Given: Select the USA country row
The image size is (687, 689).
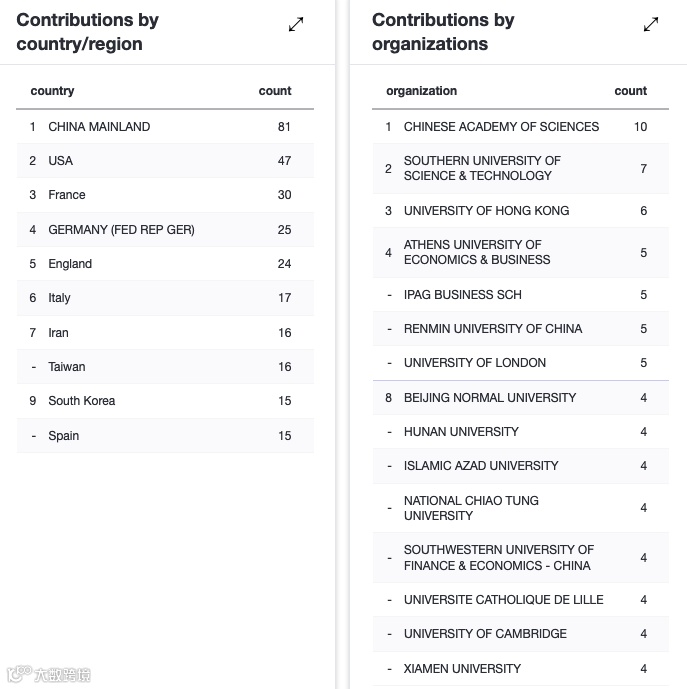Looking at the screenshot, I should pos(61,161).
